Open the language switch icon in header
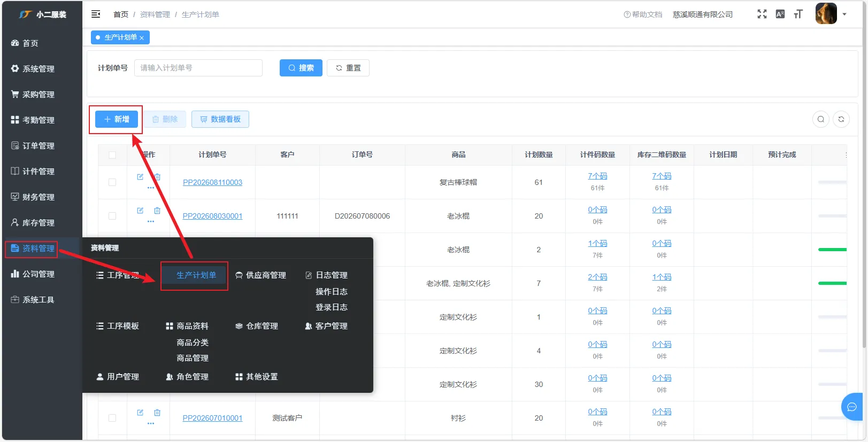The image size is (868, 442). tap(780, 14)
